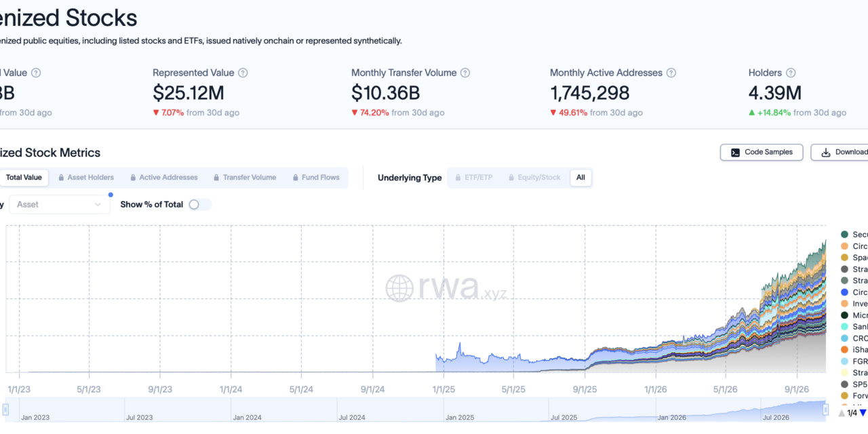This screenshot has width=868, height=434.
Task: Click the 1,745,298 active addresses figure
Action: click(590, 93)
